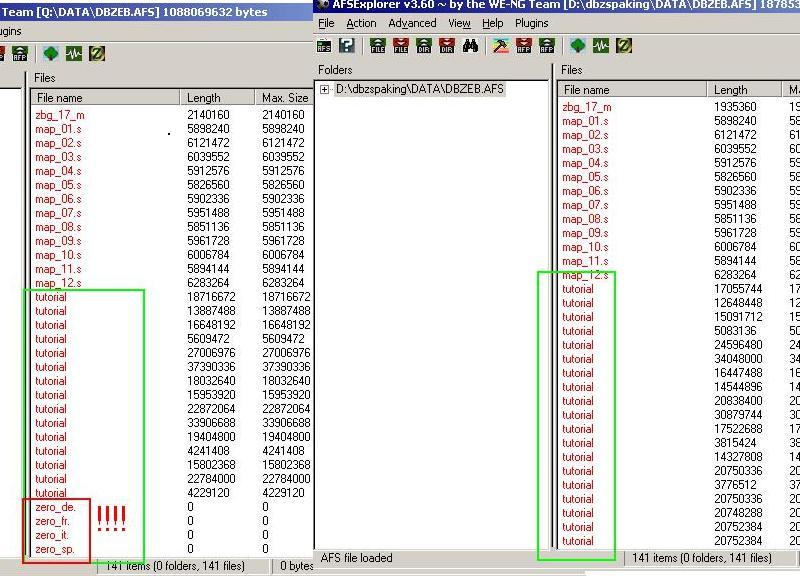The height and width of the screenshot is (576, 800).
Task: Expand the D:\dbzspaking\DATA\DBZEB.AFS folder node
Action: pos(324,89)
